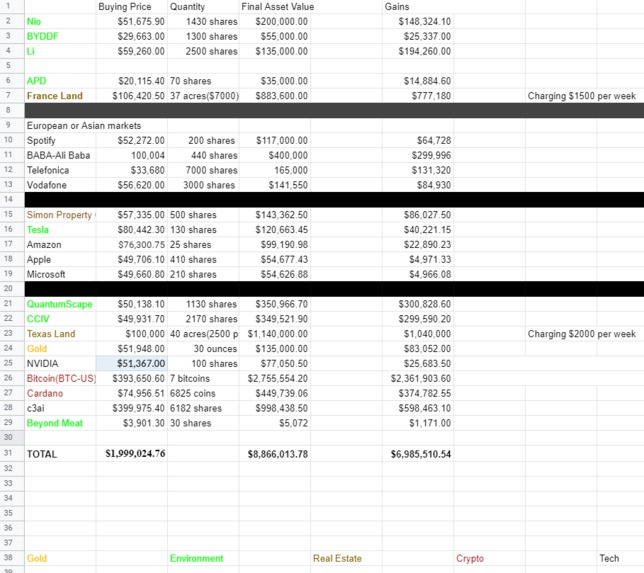This screenshot has height=573, width=644.
Task: Click the Gold legend cell in row 38
Action: 60,558
